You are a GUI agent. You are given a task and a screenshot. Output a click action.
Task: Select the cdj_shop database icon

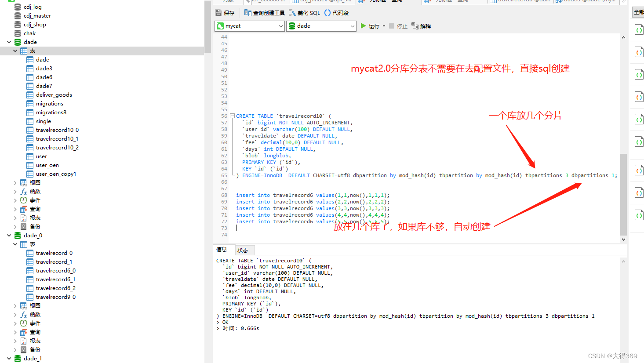18,25
